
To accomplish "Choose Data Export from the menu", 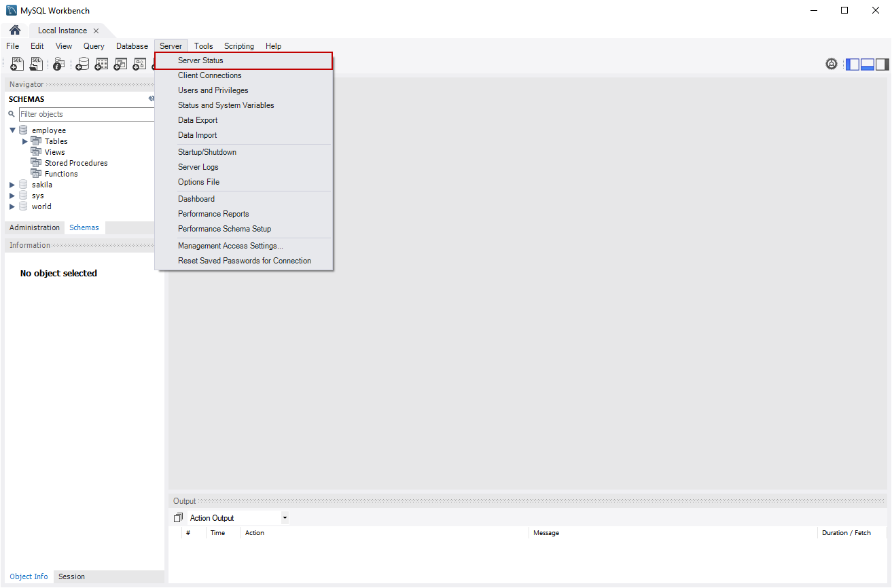I will tap(197, 120).
